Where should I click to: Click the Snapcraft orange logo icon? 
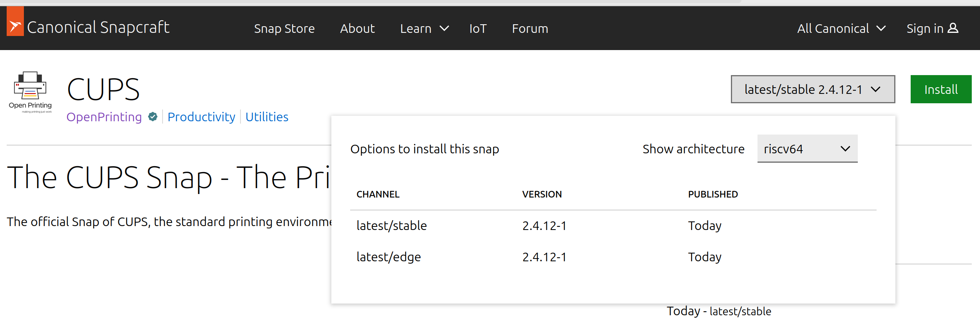tap(15, 21)
